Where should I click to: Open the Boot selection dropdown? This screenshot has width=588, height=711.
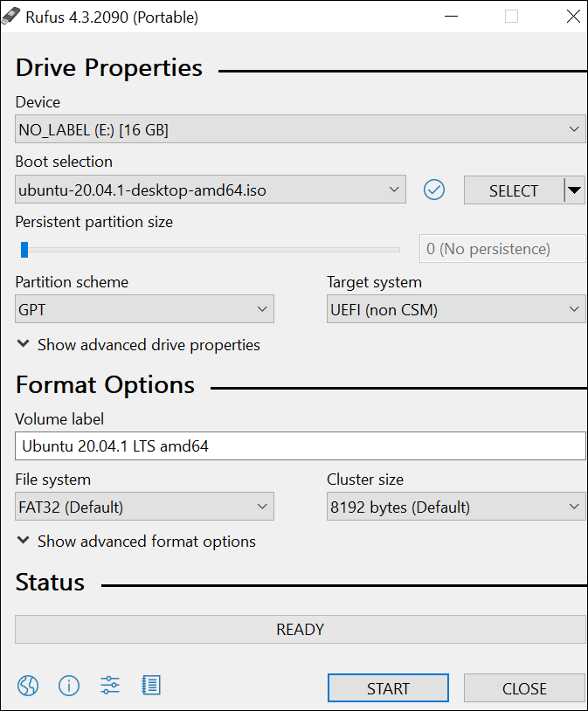[211, 190]
